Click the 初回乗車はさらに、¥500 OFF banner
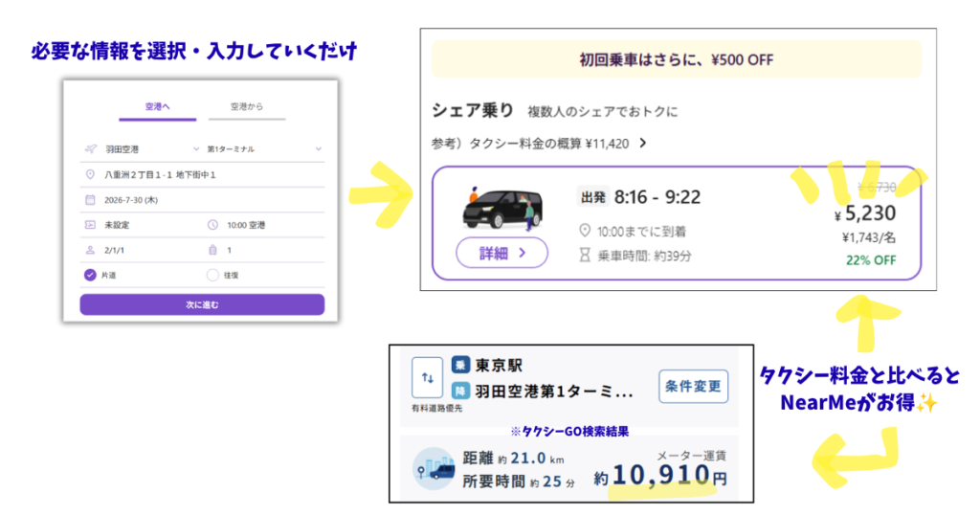The width and height of the screenshot is (980, 515). pyautogui.click(x=677, y=59)
